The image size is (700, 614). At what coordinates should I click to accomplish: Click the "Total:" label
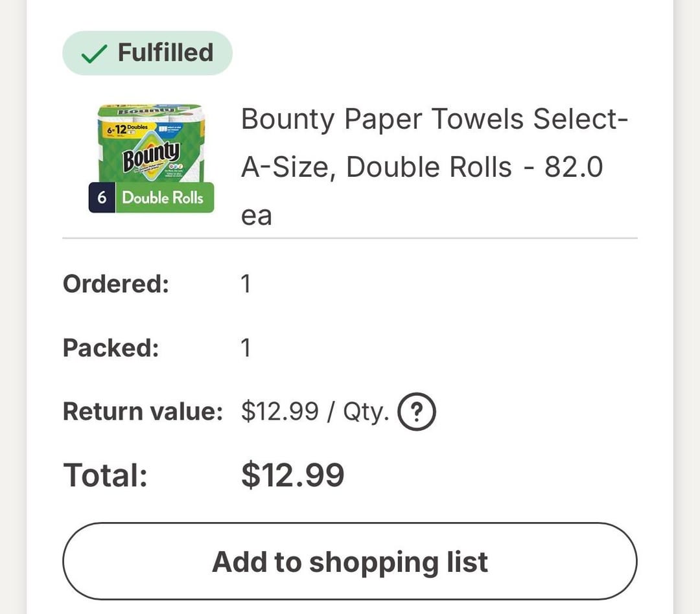click(105, 475)
